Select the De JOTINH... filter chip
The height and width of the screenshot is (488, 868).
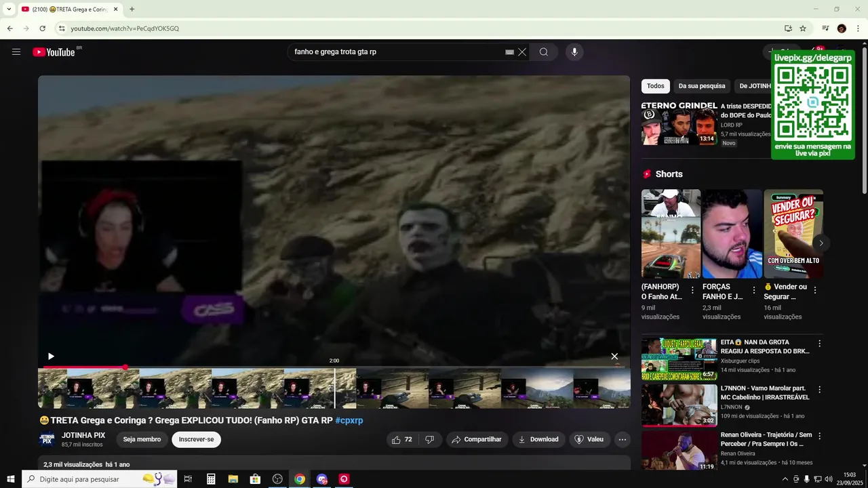tap(753, 86)
